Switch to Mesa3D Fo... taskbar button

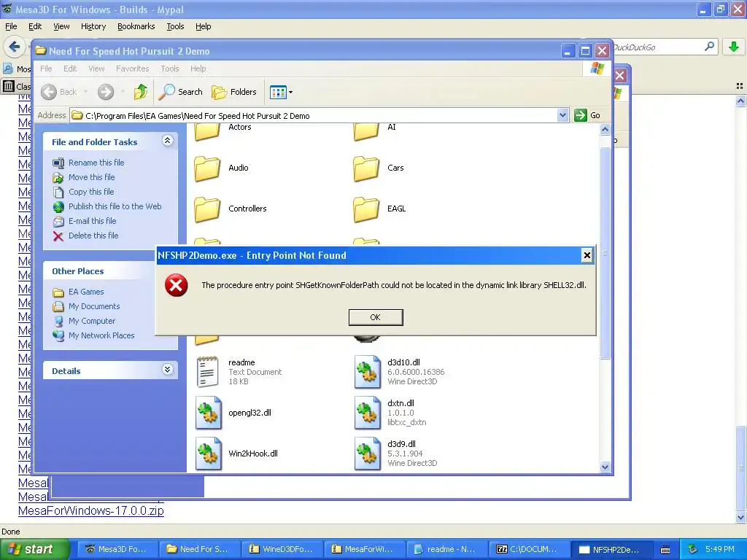click(117, 549)
